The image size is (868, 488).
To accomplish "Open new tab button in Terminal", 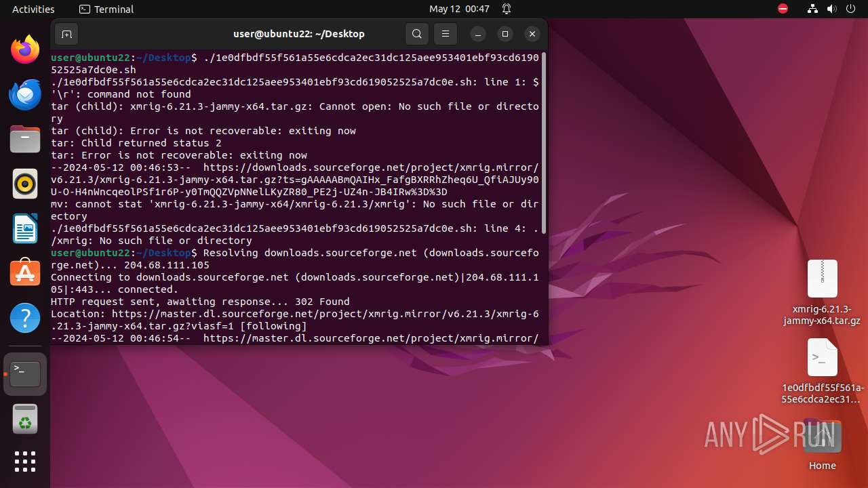I will pos(66,34).
